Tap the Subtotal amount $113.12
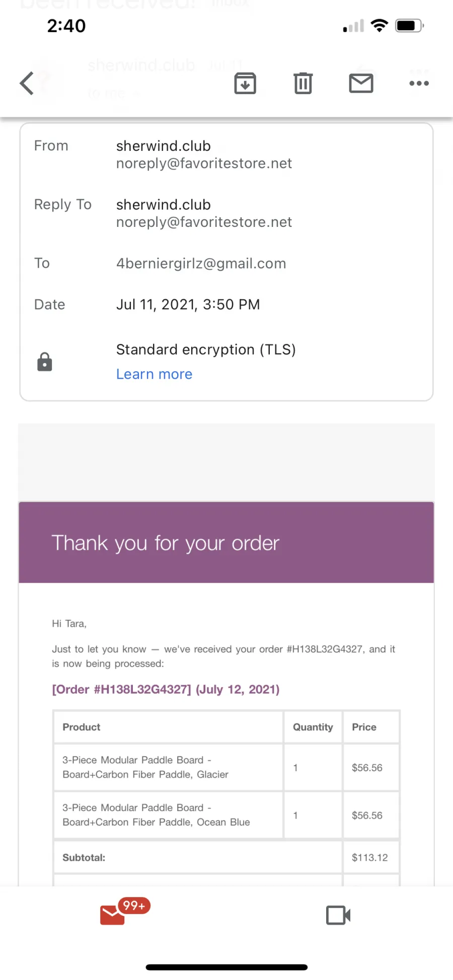Viewport: 453px width, 980px height. click(370, 857)
